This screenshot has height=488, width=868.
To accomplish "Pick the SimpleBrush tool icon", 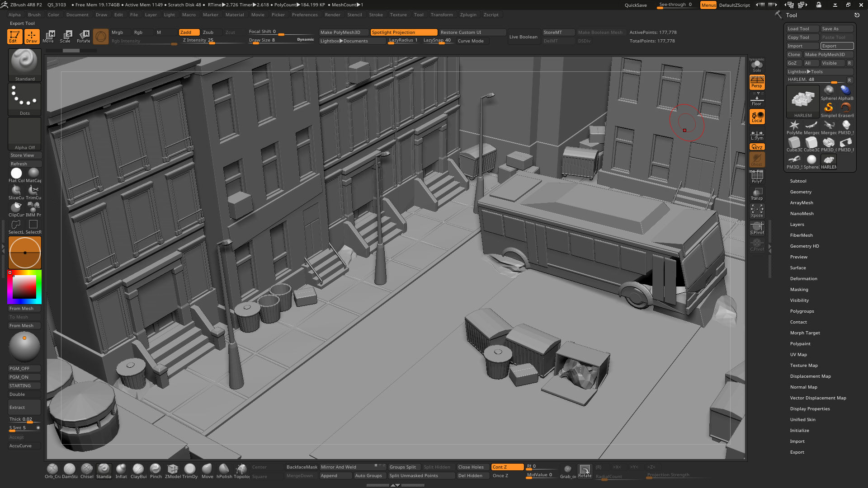I will [x=829, y=109].
